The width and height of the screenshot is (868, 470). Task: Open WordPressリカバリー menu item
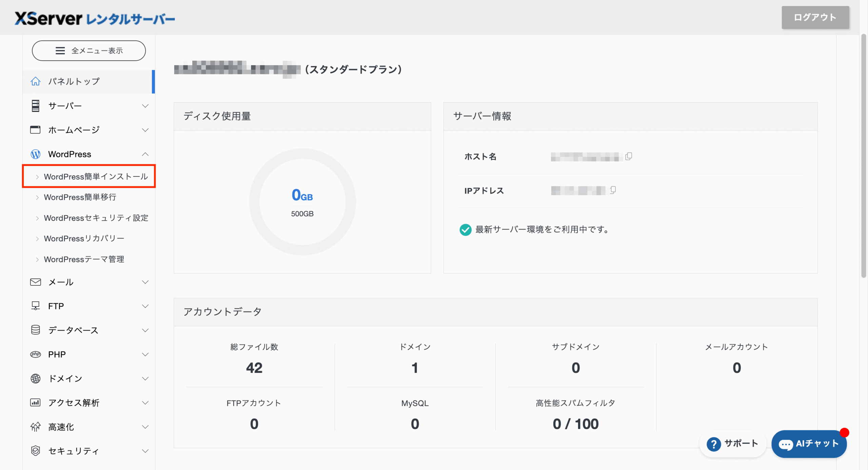pyautogui.click(x=89, y=239)
